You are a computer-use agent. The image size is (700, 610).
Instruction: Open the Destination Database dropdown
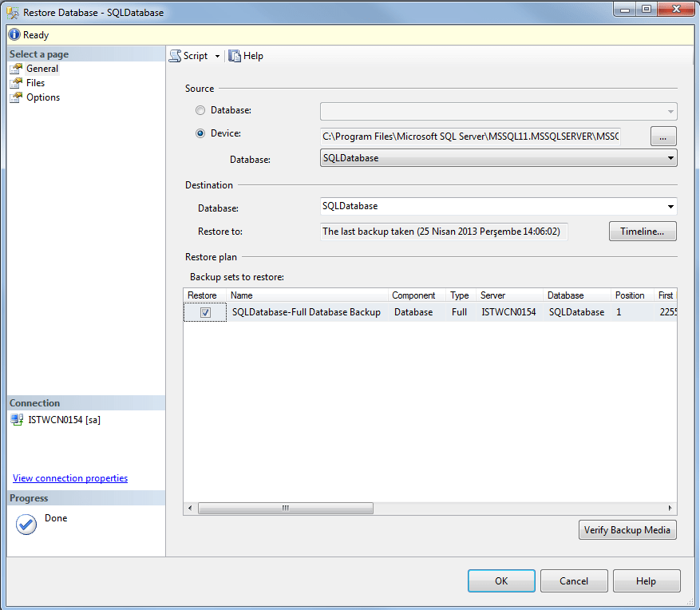coord(670,206)
